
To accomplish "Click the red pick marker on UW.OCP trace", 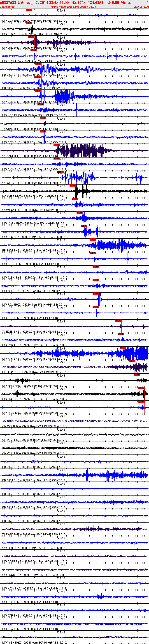I will coord(29,9).
